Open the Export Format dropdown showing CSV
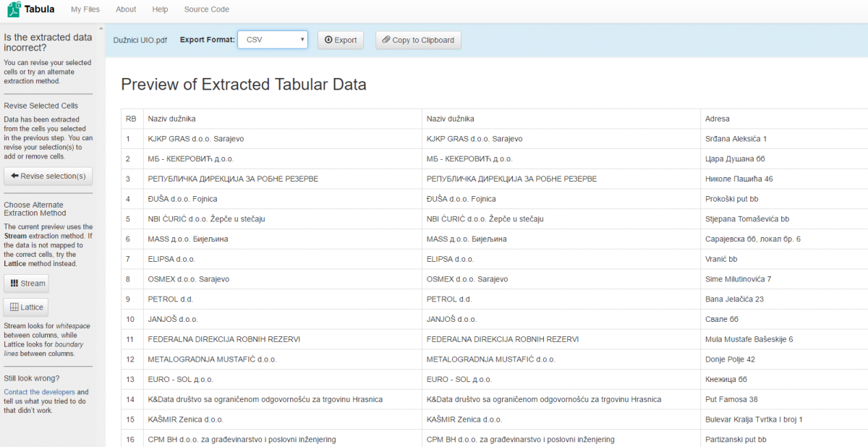The width and height of the screenshot is (868, 447). [274, 40]
